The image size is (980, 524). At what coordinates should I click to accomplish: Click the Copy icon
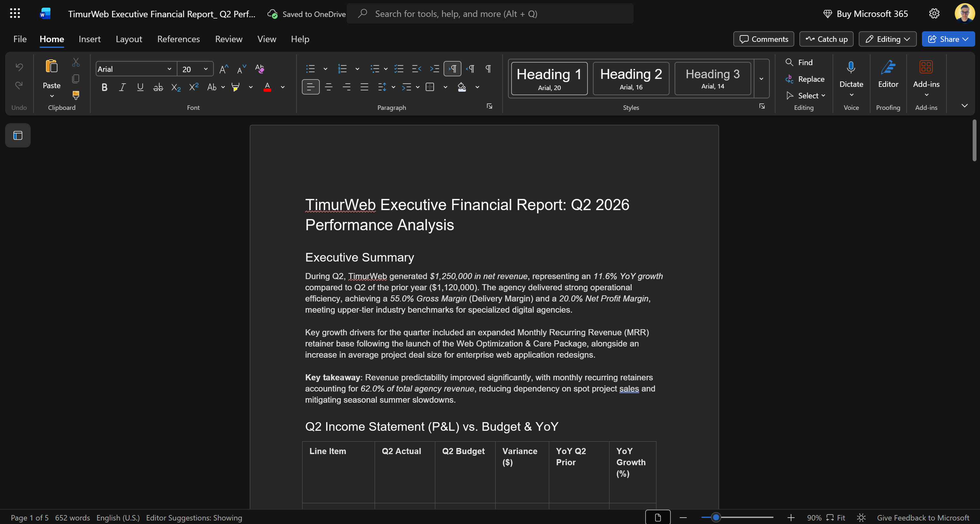(x=76, y=79)
